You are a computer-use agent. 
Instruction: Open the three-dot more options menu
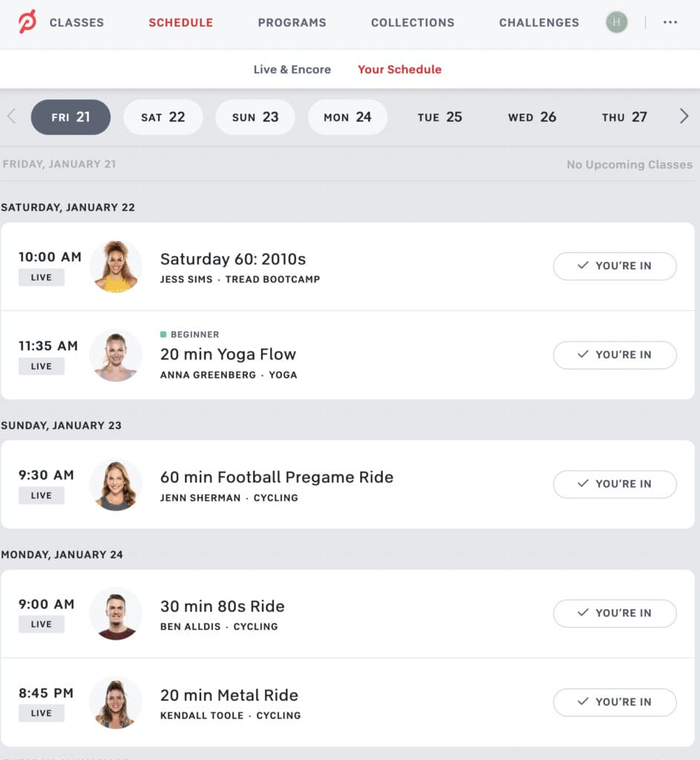(670, 22)
